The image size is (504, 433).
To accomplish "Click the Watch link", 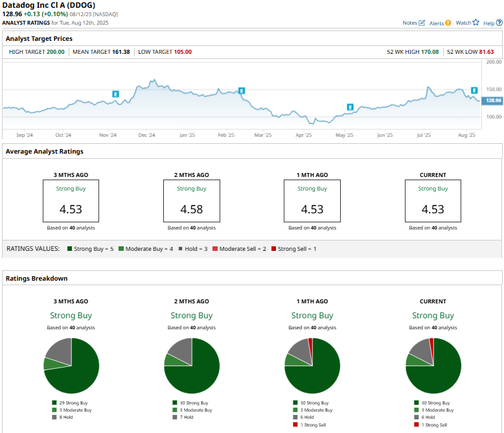I will (463, 23).
